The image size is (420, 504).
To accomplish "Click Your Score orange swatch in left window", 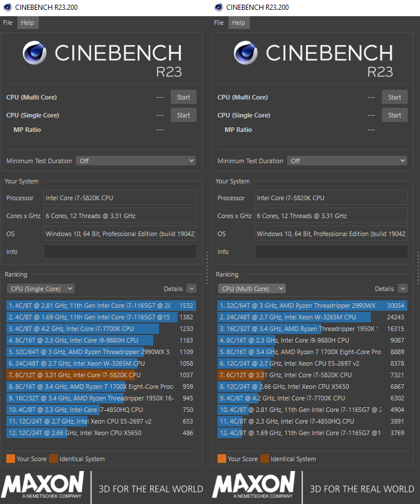I will point(10,459).
